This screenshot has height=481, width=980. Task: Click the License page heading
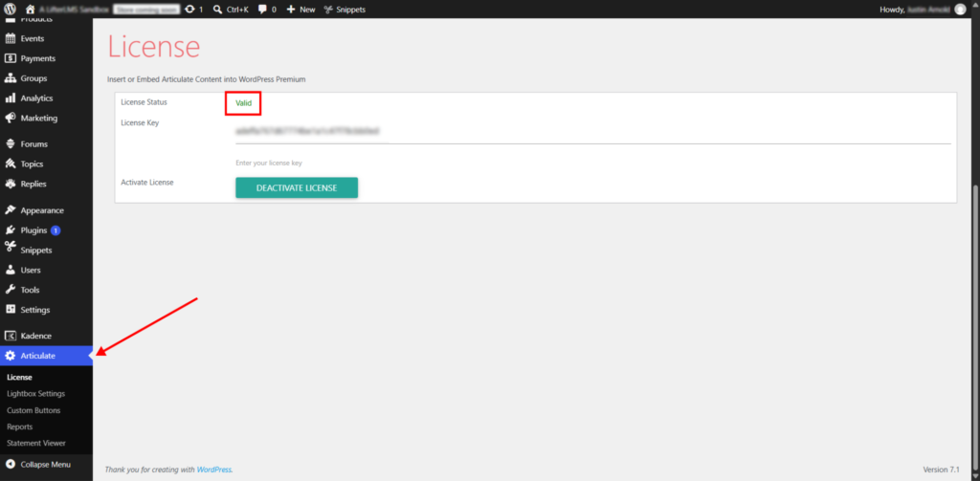[154, 46]
